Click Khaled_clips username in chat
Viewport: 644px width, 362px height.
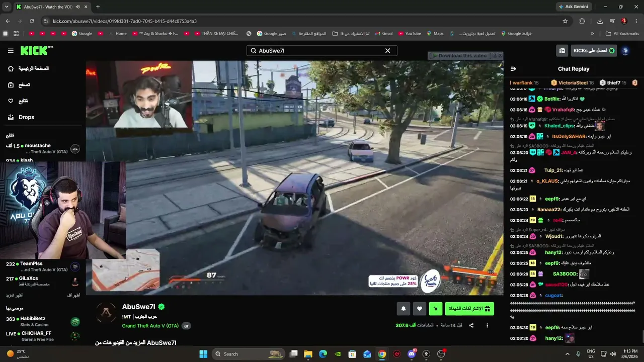pyautogui.click(x=559, y=126)
